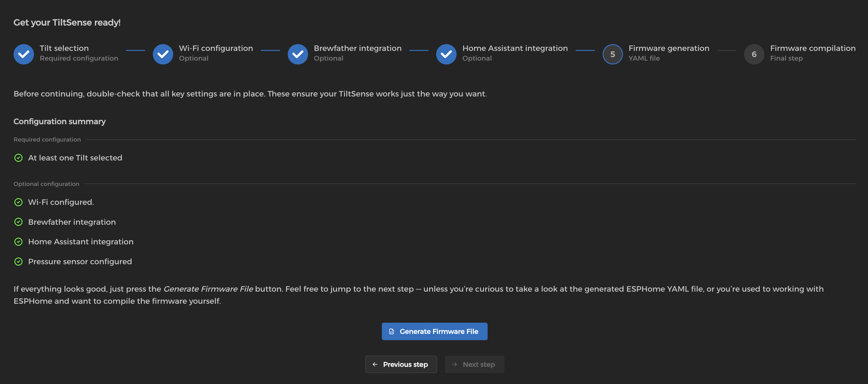Click the 'Required configuration' section divider label
Image resolution: width=868 pixels, height=384 pixels.
point(47,139)
